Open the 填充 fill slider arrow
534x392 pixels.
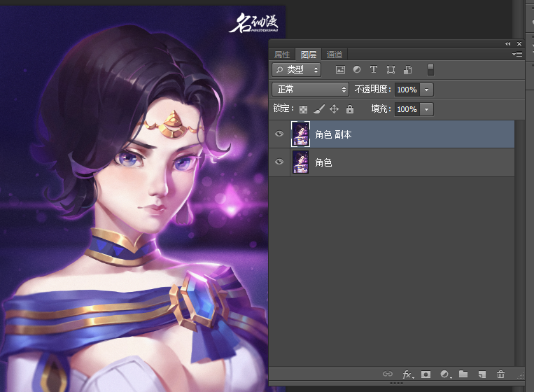[x=427, y=109]
